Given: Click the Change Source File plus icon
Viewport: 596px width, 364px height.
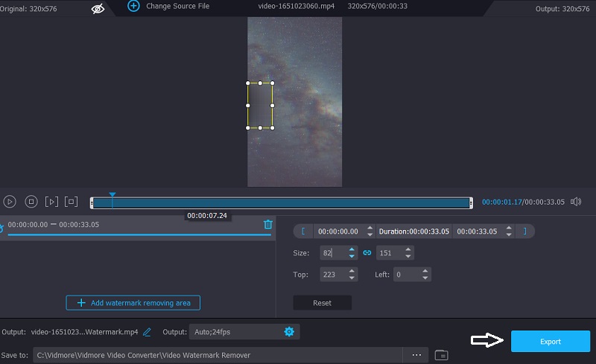Looking at the screenshot, I should [133, 6].
